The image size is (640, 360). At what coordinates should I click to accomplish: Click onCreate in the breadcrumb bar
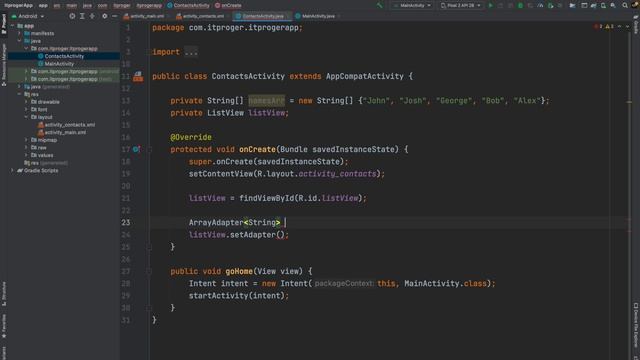point(228,5)
